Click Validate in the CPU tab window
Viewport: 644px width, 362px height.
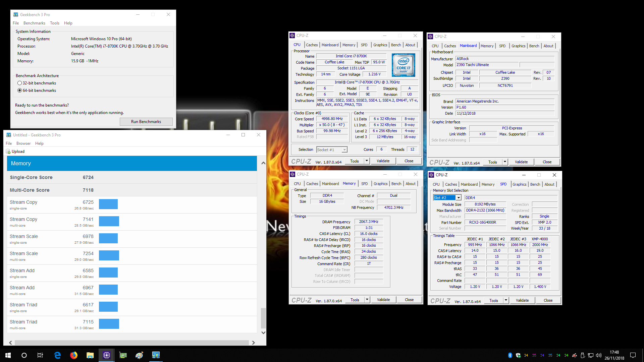coord(383,161)
